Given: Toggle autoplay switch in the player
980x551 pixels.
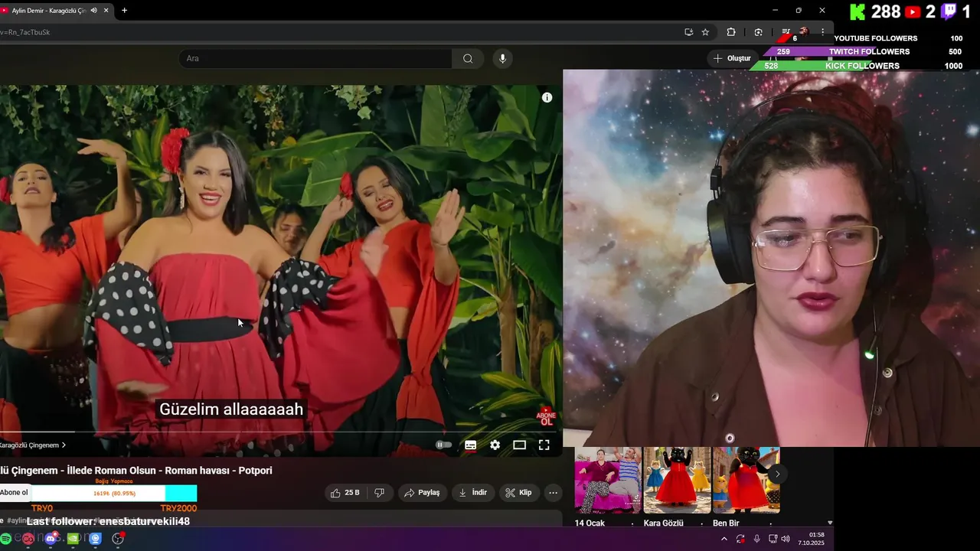Looking at the screenshot, I should pyautogui.click(x=442, y=445).
